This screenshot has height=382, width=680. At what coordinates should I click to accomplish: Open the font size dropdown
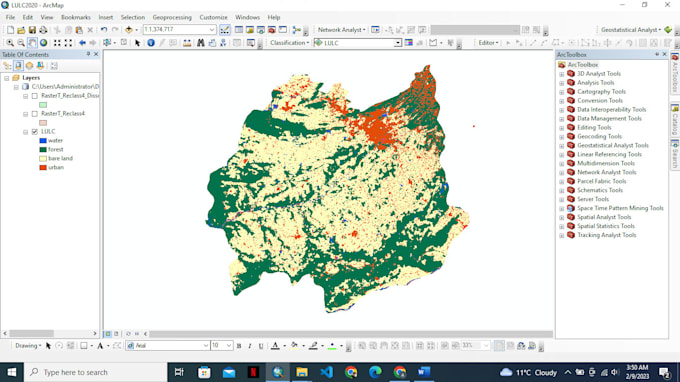pos(229,346)
